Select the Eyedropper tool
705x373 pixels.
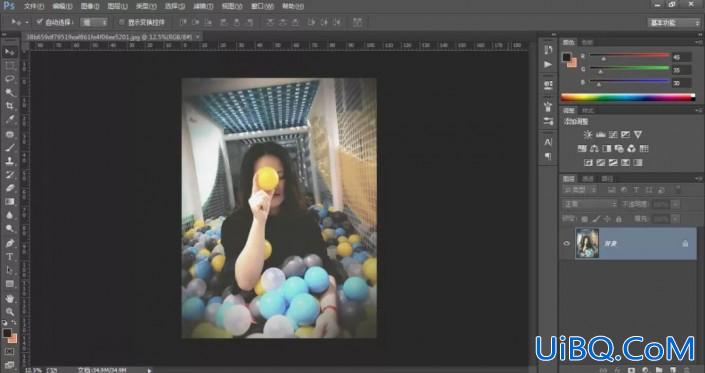9,120
